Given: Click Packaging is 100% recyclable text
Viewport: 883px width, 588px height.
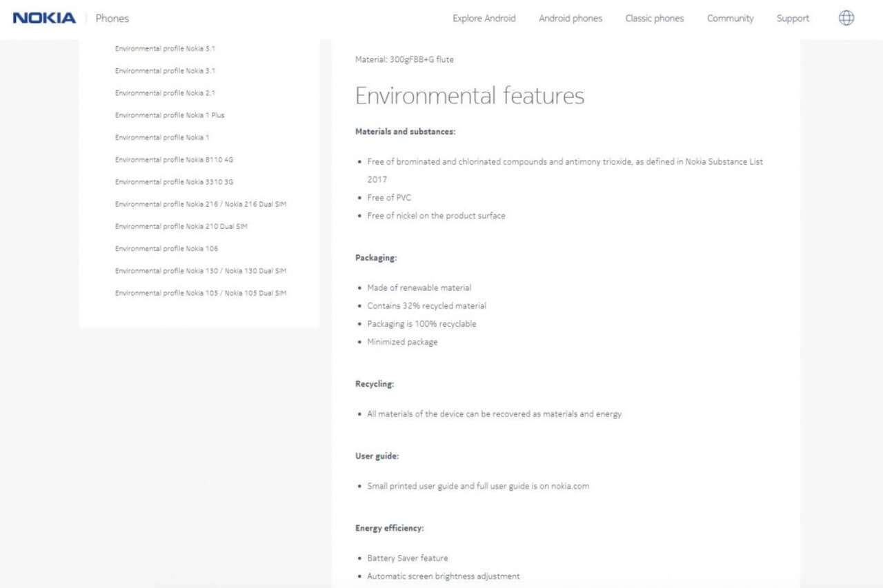Looking at the screenshot, I should click(421, 323).
